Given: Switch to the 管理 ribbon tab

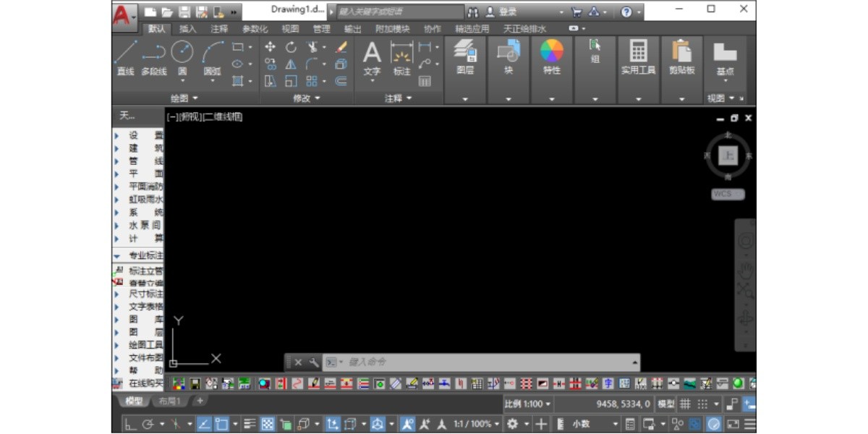Looking at the screenshot, I should coord(321,29).
